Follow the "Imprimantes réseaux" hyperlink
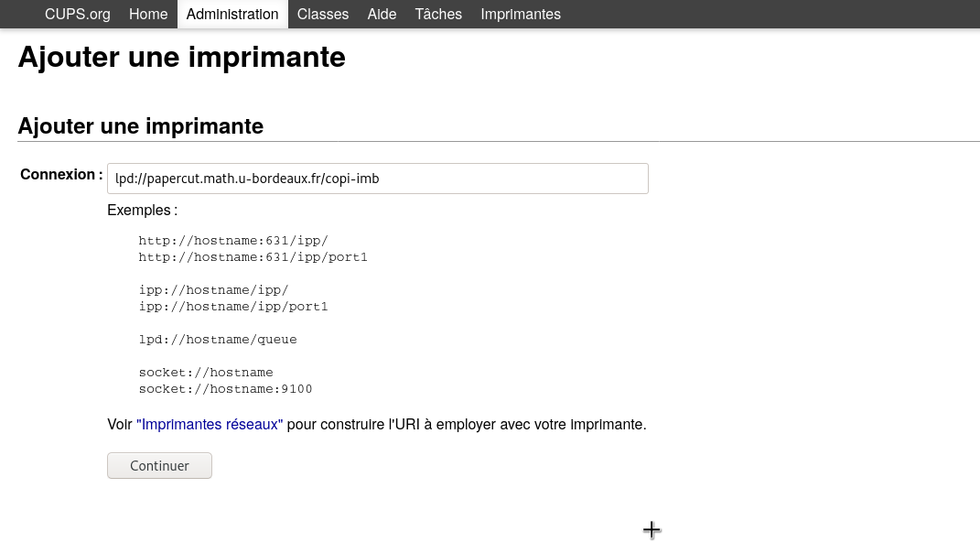980x553 pixels. (210, 425)
